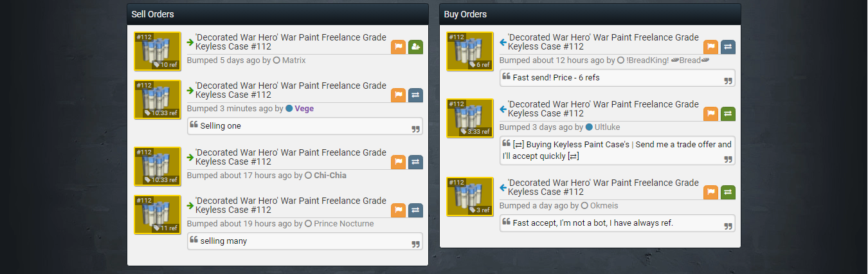Viewport: 868px width, 274px height.
Task: Open Vege's user profile link
Action: (x=304, y=109)
